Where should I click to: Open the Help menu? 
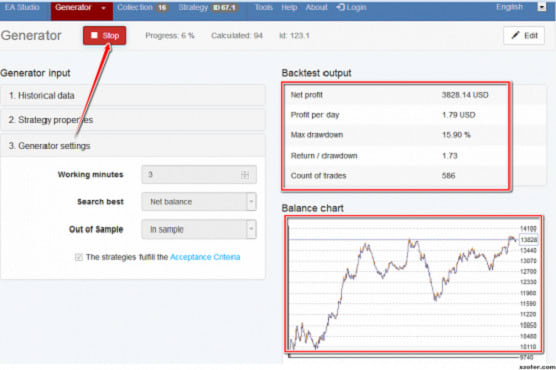[x=289, y=7]
